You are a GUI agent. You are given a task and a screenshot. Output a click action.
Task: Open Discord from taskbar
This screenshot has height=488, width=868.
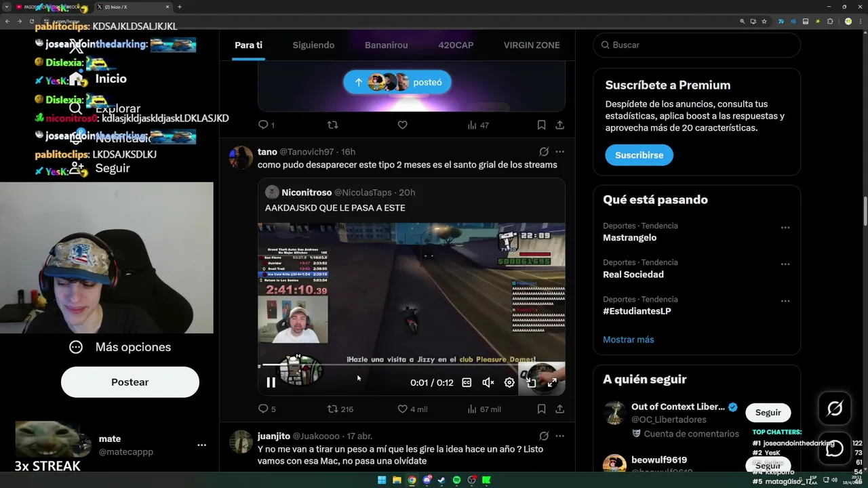pyautogui.click(x=427, y=480)
